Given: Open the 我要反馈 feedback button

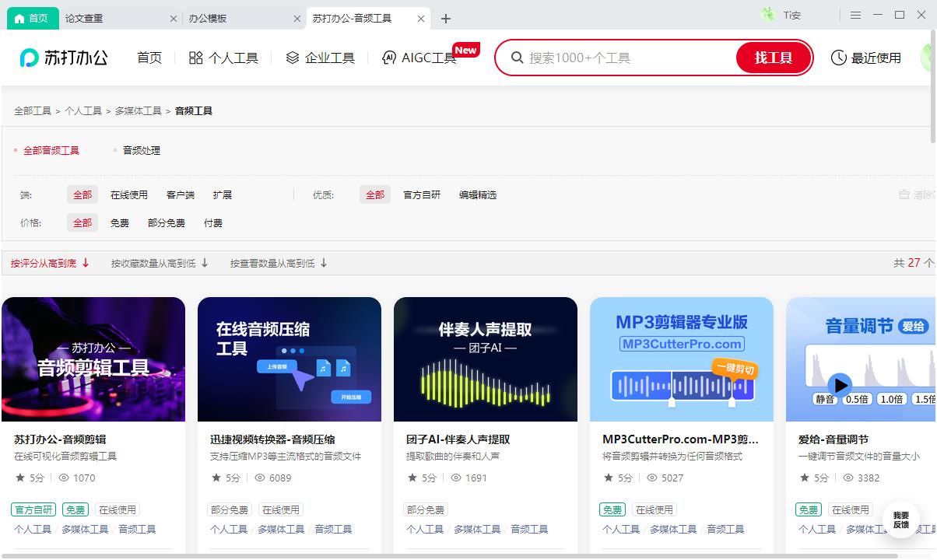Looking at the screenshot, I should (901, 520).
